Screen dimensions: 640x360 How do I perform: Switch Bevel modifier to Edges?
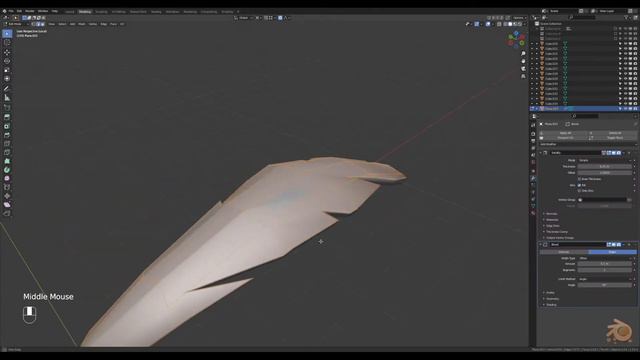[612, 252]
